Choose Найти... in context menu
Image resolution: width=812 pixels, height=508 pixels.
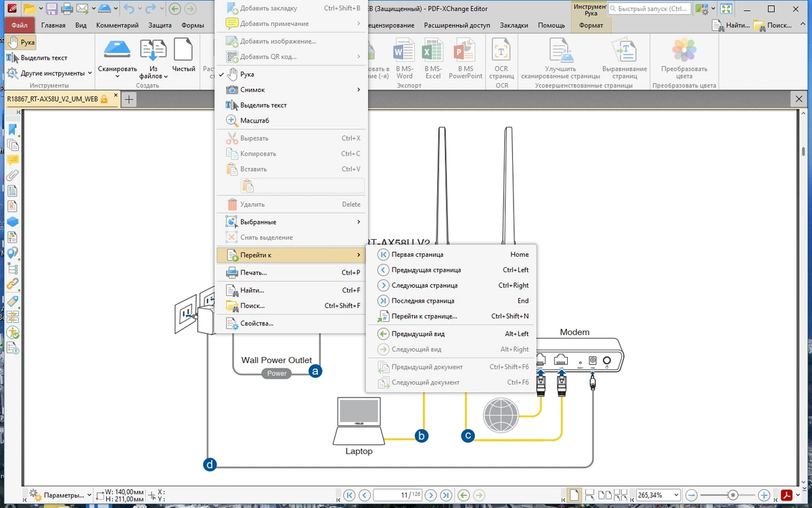tap(292, 290)
